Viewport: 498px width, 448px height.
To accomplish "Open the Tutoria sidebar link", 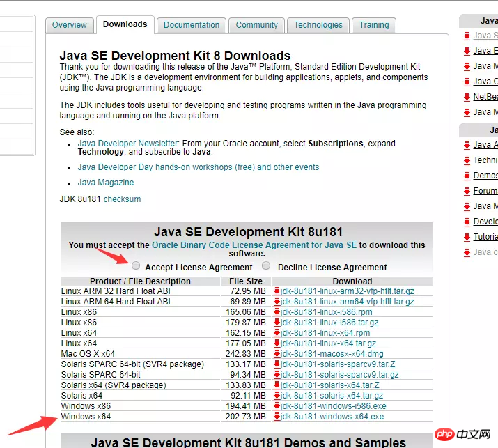I will point(485,237).
